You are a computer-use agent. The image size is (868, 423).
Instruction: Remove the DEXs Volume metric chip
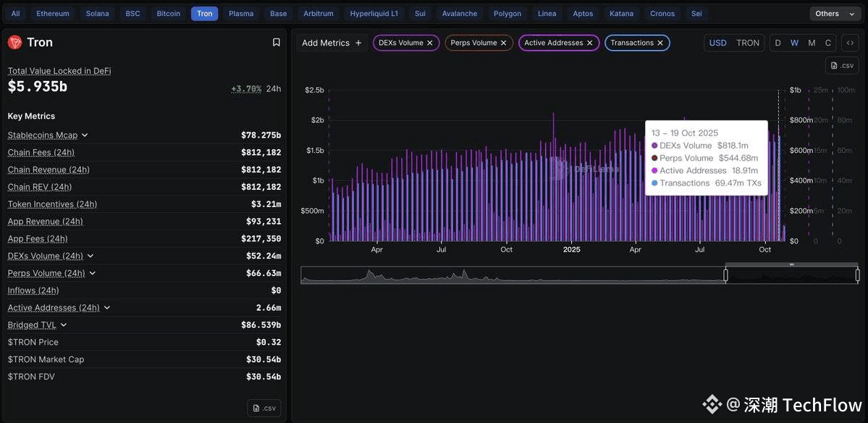429,43
